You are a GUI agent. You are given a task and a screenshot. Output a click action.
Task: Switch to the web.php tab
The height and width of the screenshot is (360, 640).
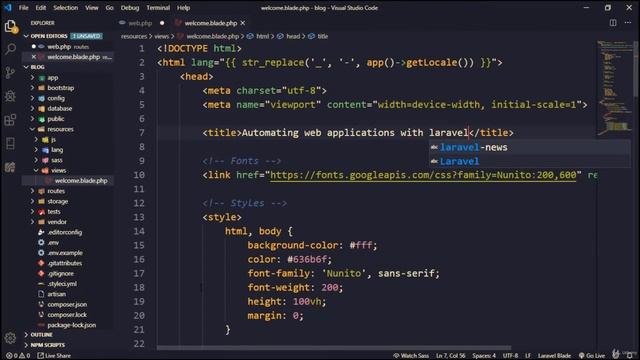point(140,23)
